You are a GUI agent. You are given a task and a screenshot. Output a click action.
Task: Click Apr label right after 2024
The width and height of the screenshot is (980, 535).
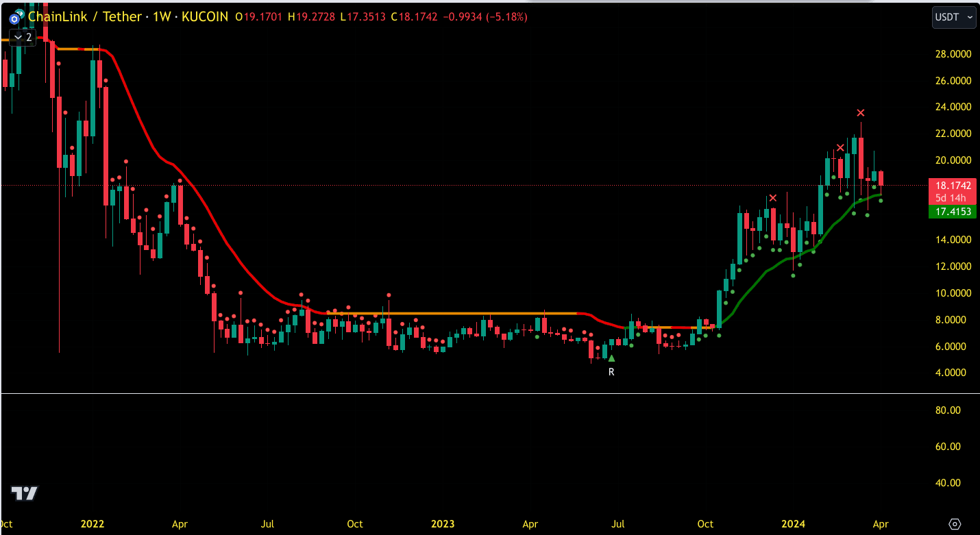pos(881,524)
